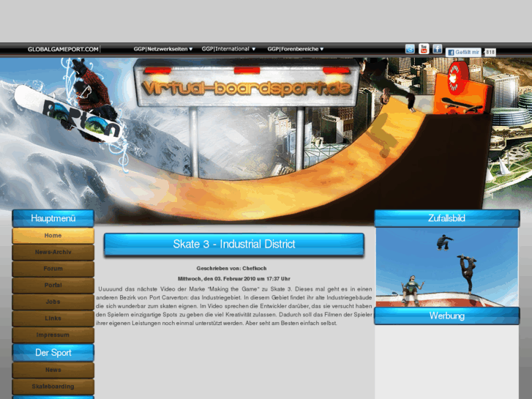Open the Jobs menu item
This screenshot has width=532, height=399.
(53, 302)
